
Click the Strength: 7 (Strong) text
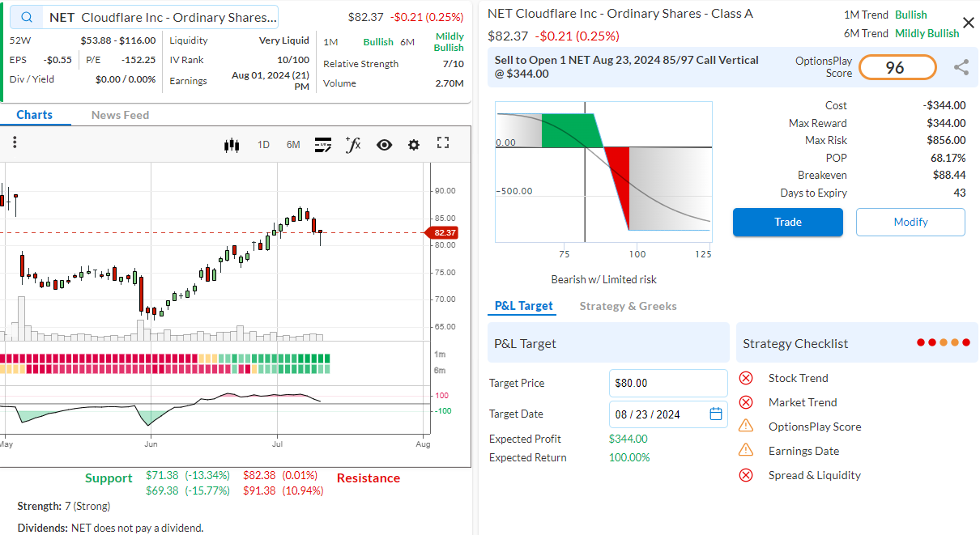(x=64, y=506)
